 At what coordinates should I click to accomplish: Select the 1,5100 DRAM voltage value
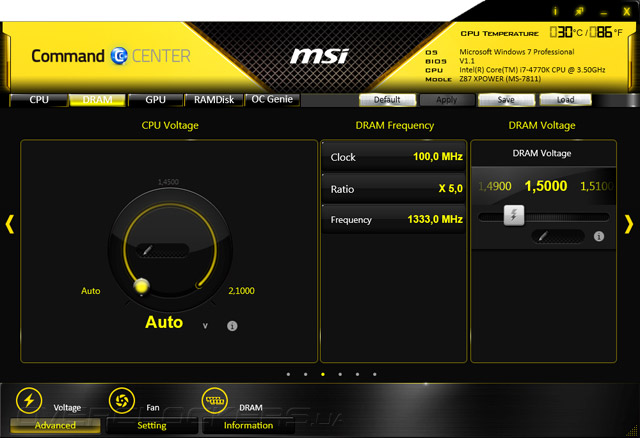(596, 187)
